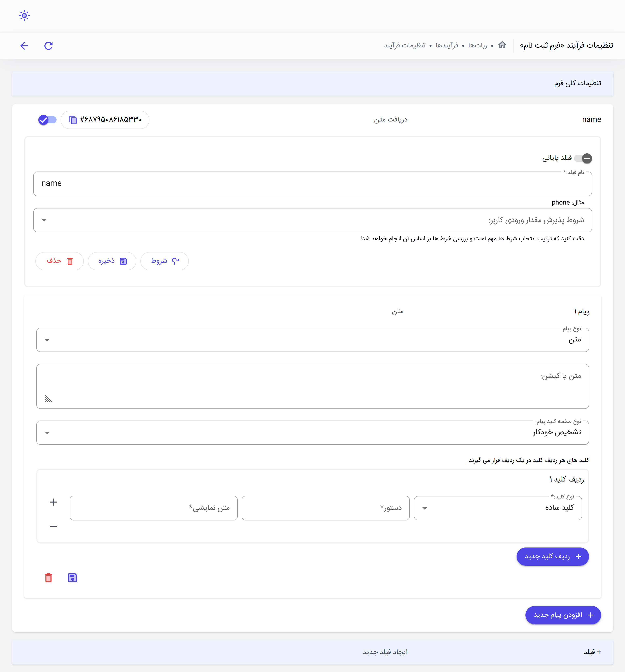The height and width of the screenshot is (672, 625).
Task: Toggle the light/dark theme sun icon
Action: (x=24, y=16)
